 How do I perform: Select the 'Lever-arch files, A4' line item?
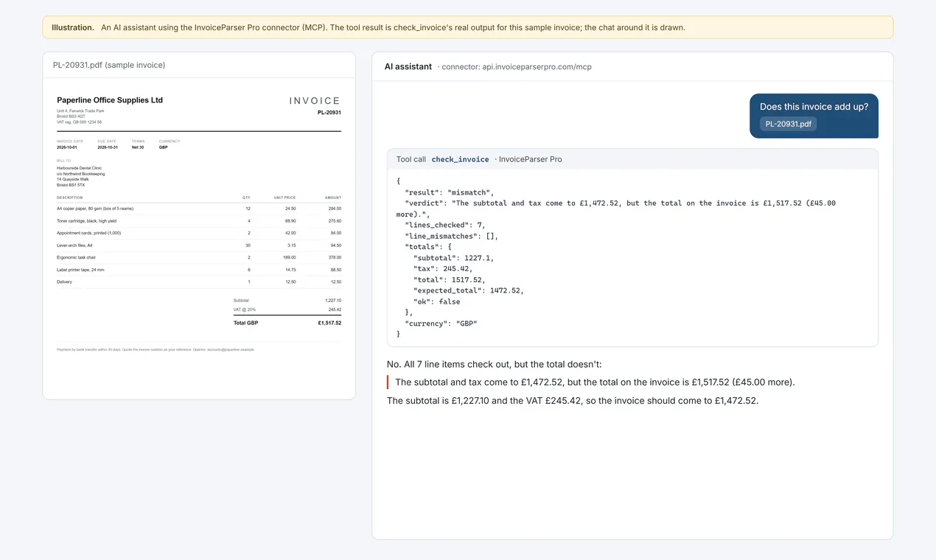click(x=75, y=245)
